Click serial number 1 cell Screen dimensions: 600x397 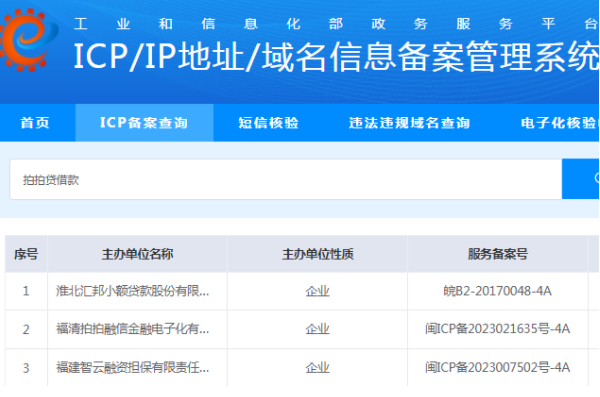tap(26, 291)
